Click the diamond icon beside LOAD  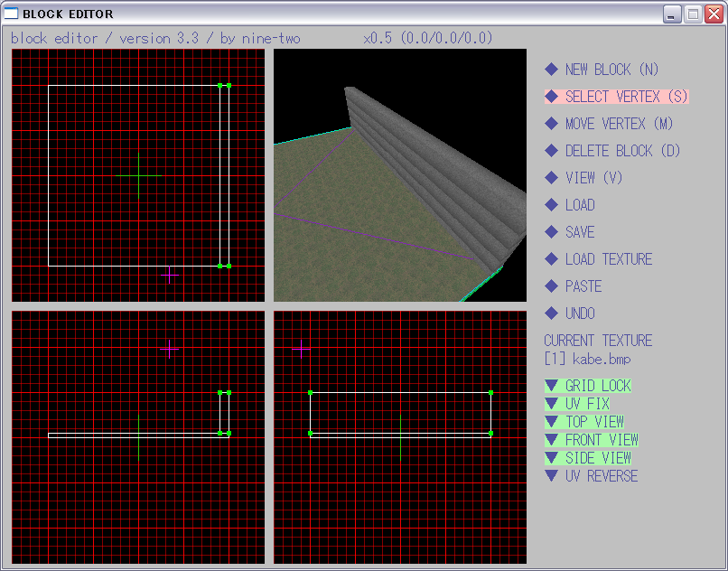[x=551, y=205]
